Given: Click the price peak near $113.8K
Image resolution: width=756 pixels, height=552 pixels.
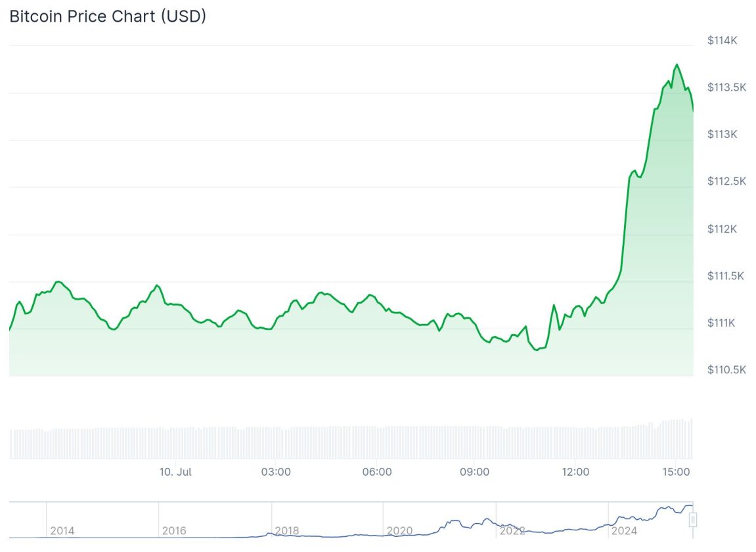Looking at the screenshot, I should click(x=677, y=64).
